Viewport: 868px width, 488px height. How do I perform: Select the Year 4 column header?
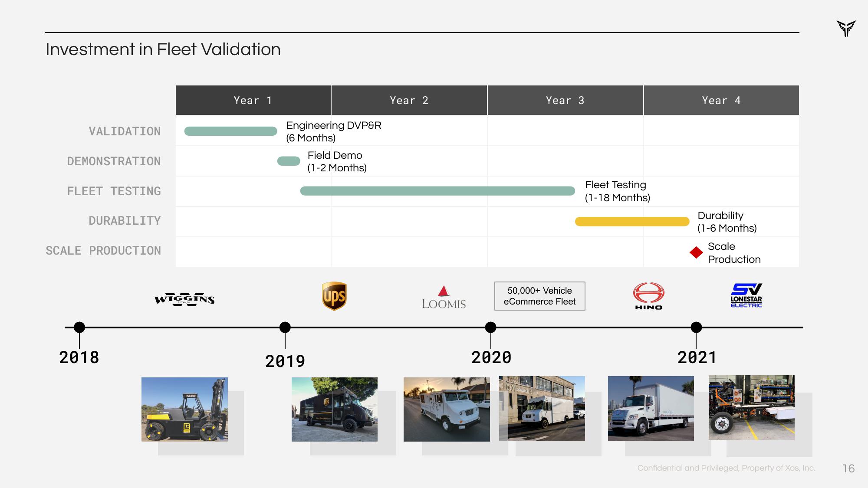click(x=721, y=100)
